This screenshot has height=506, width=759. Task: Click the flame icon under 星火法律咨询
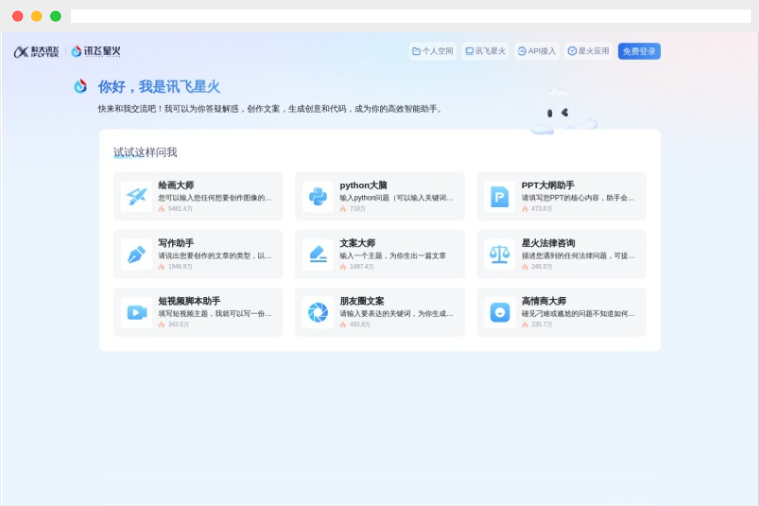[525, 267]
